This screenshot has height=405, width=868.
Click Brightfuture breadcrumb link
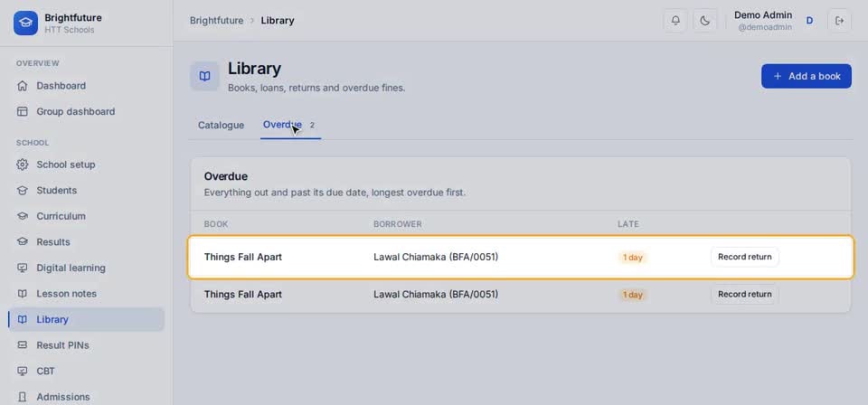pos(216,21)
